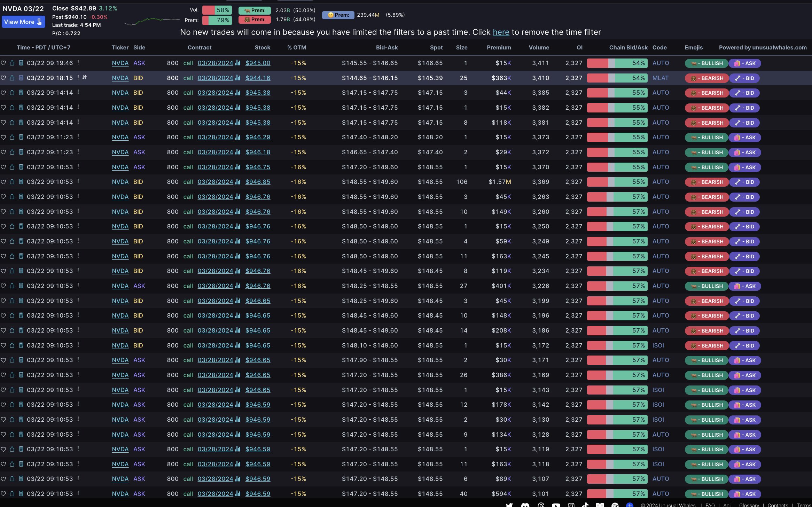Open Glossary link in footer
This screenshot has height=507, width=812.
[x=749, y=505]
